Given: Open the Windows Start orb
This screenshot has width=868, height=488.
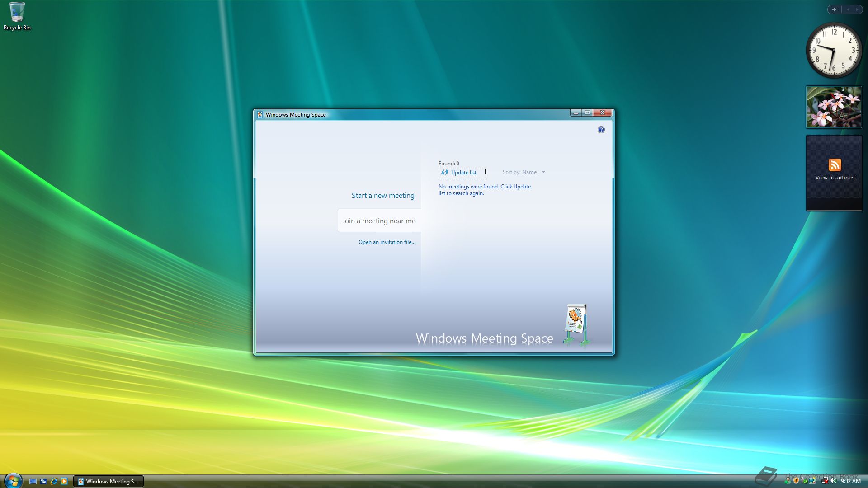Looking at the screenshot, I should (13, 480).
